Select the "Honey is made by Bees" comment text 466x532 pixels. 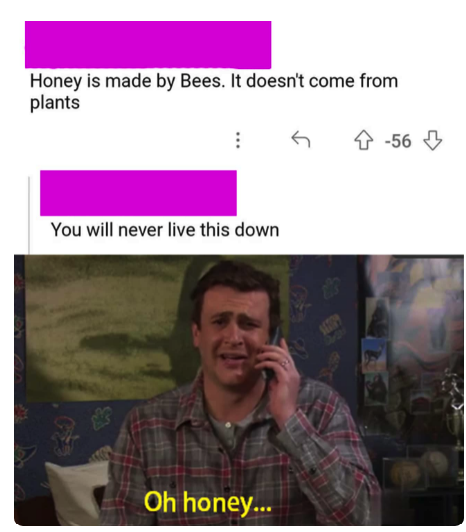click(213, 92)
